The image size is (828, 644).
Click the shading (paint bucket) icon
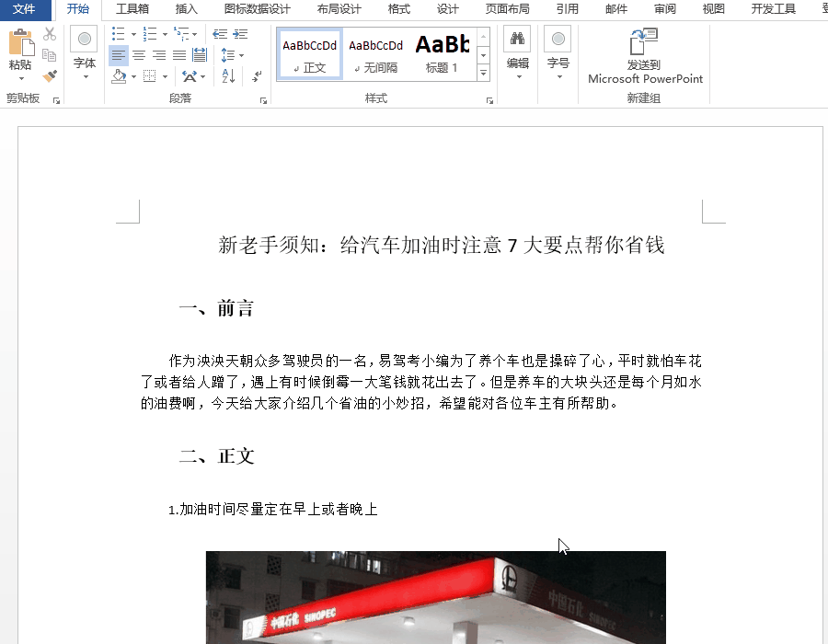tap(117, 75)
